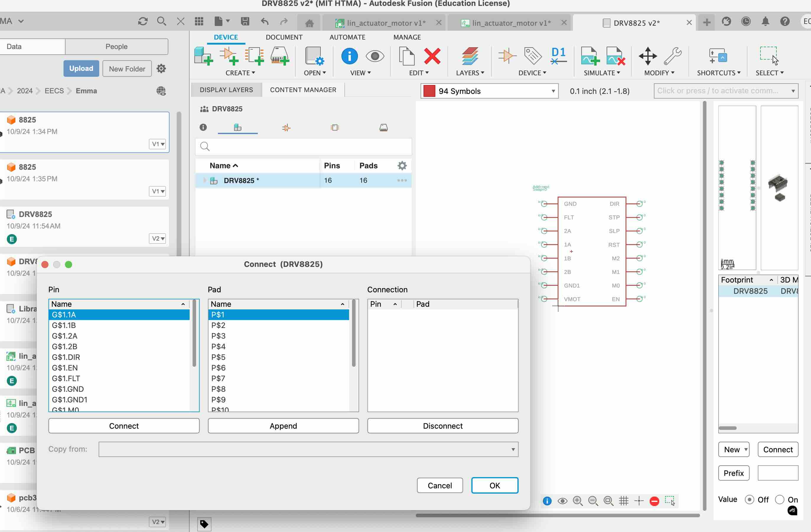The width and height of the screenshot is (811, 532).
Task: Click the red stop icon in canvas bottom toolbar
Action: point(654,501)
